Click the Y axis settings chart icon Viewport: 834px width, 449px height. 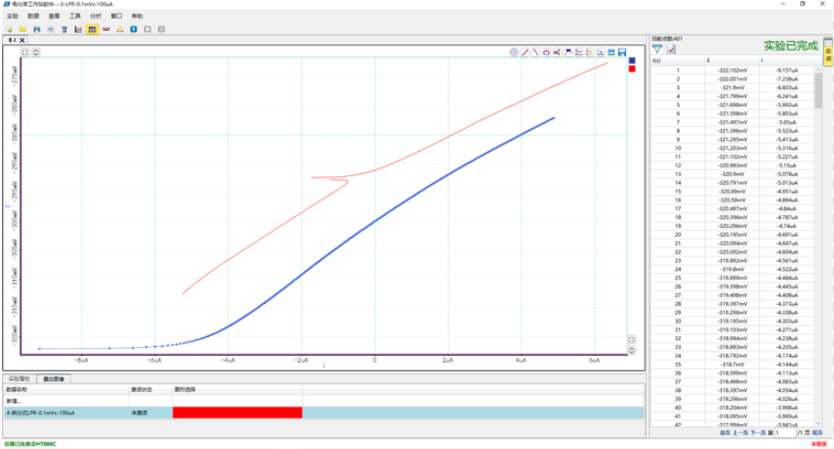pos(589,52)
